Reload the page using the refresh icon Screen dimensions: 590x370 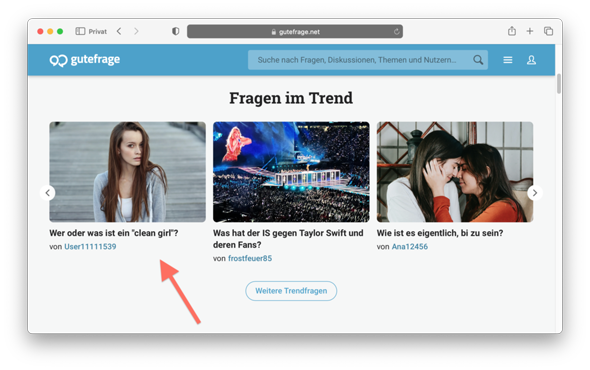396,32
